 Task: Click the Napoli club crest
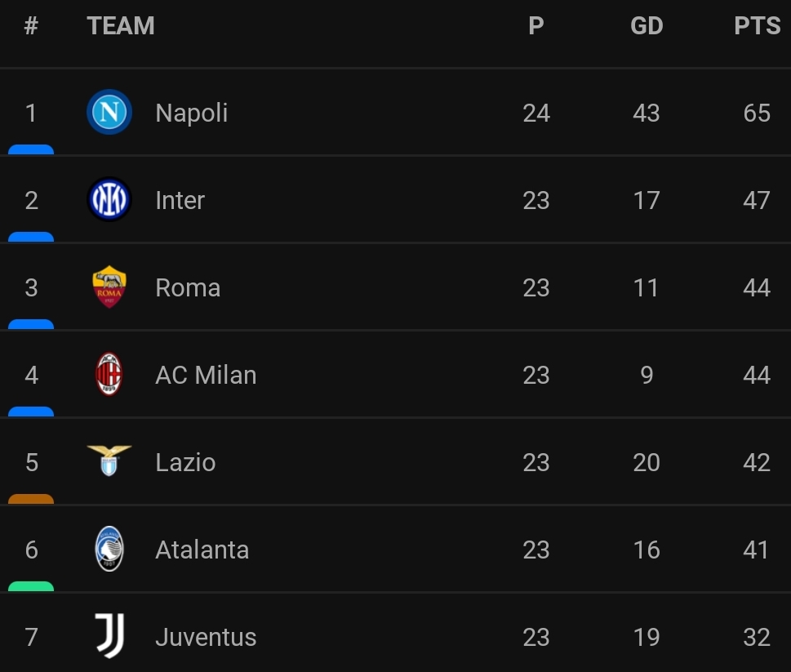[x=109, y=113]
